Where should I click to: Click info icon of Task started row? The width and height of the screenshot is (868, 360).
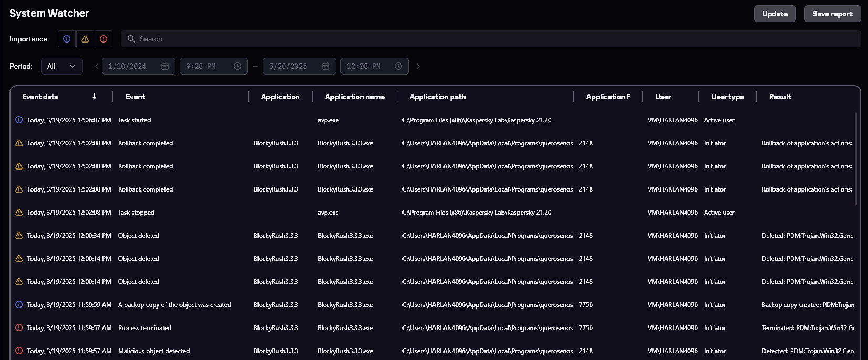pyautogui.click(x=19, y=120)
